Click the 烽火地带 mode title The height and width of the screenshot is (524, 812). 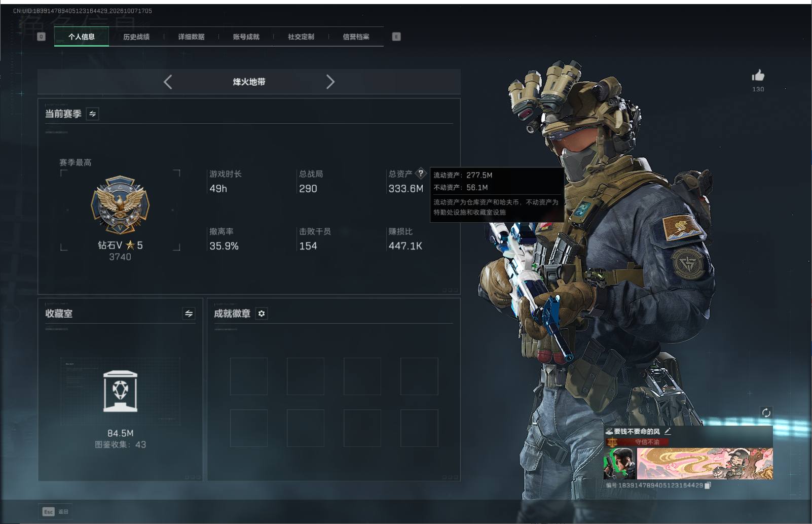(x=249, y=82)
